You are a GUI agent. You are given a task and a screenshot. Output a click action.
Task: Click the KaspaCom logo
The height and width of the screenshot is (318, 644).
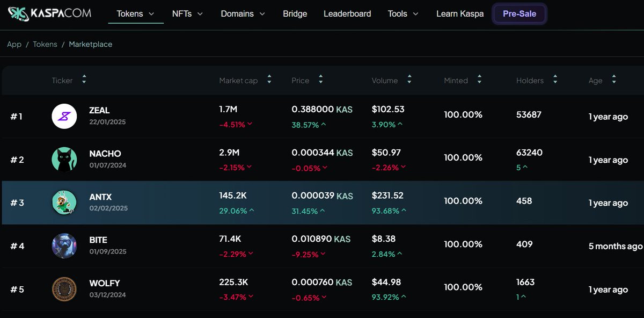49,13
